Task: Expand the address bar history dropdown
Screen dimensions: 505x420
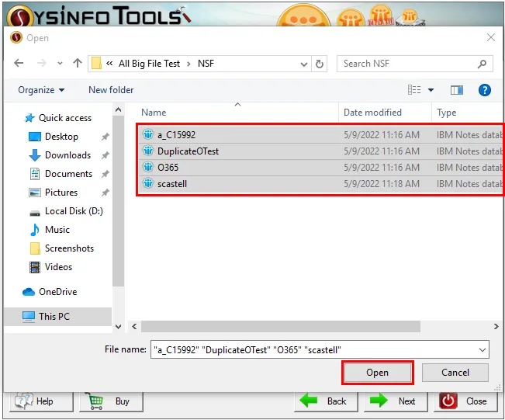Action: 304,64
